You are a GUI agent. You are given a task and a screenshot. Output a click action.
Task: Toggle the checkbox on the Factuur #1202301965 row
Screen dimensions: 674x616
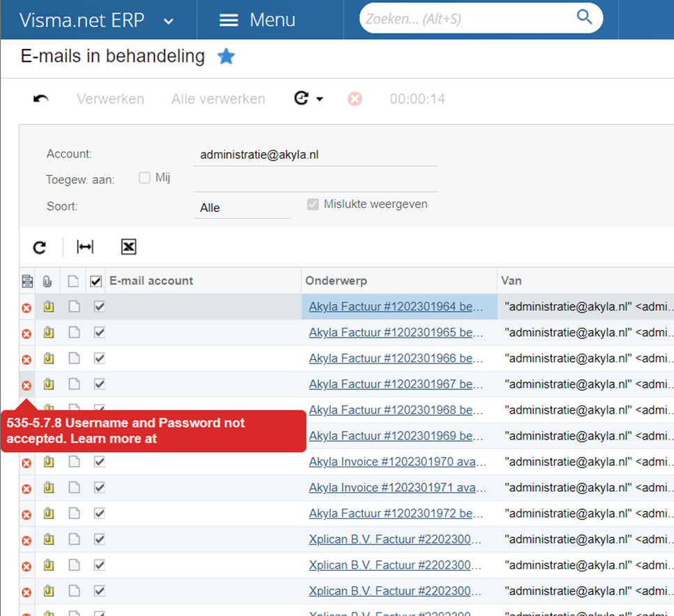click(x=99, y=332)
